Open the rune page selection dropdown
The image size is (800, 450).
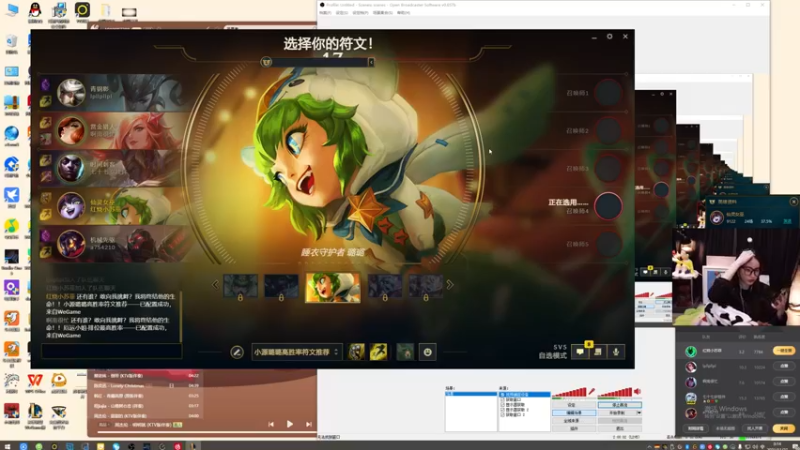[296, 352]
